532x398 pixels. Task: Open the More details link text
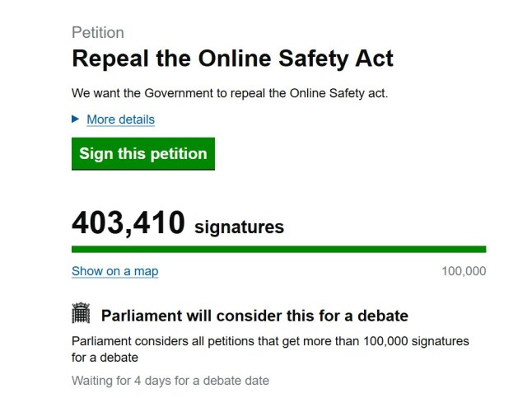click(x=120, y=119)
